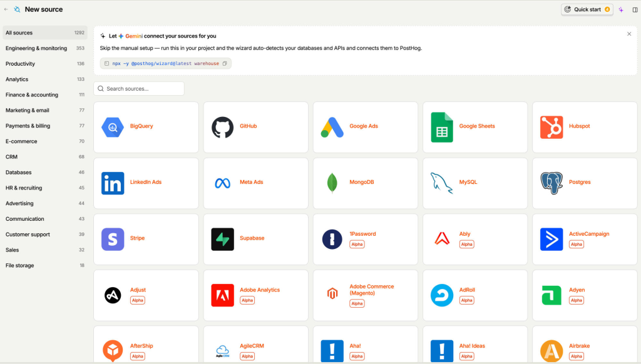Image resolution: width=641 pixels, height=364 pixels.
Task: Select the Adobe Commerce Magento icon
Action: click(x=332, y=293)
